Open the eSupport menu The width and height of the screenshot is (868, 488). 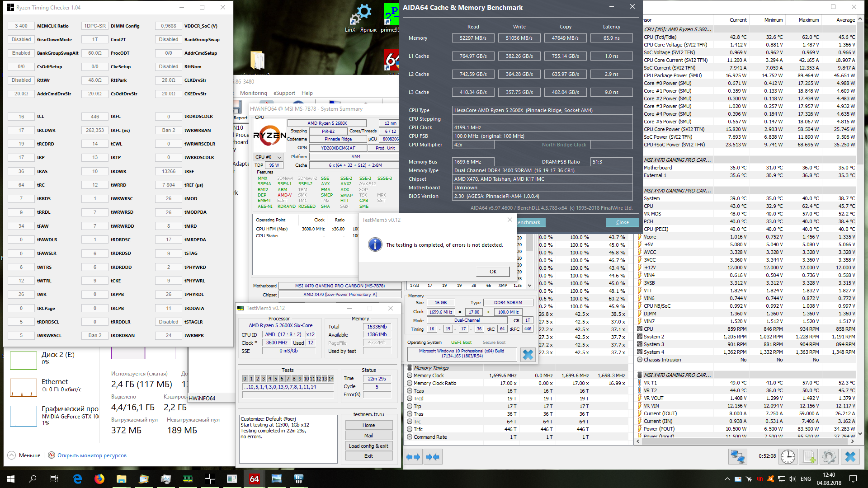[x=284, y=93]
